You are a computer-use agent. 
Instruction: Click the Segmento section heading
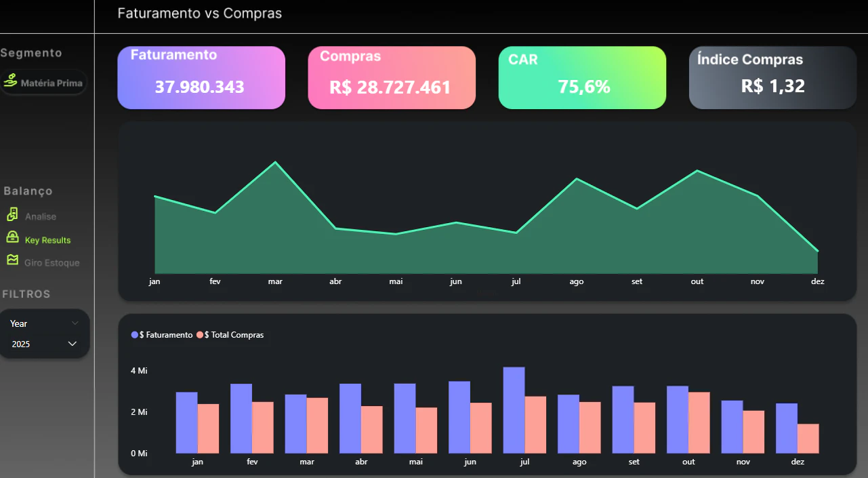[x=31, y=53]
